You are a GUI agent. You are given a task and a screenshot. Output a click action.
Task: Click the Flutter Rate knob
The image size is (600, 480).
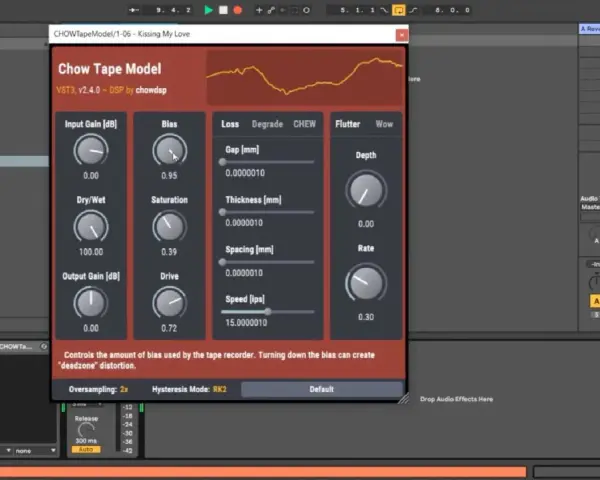point(366,282)
